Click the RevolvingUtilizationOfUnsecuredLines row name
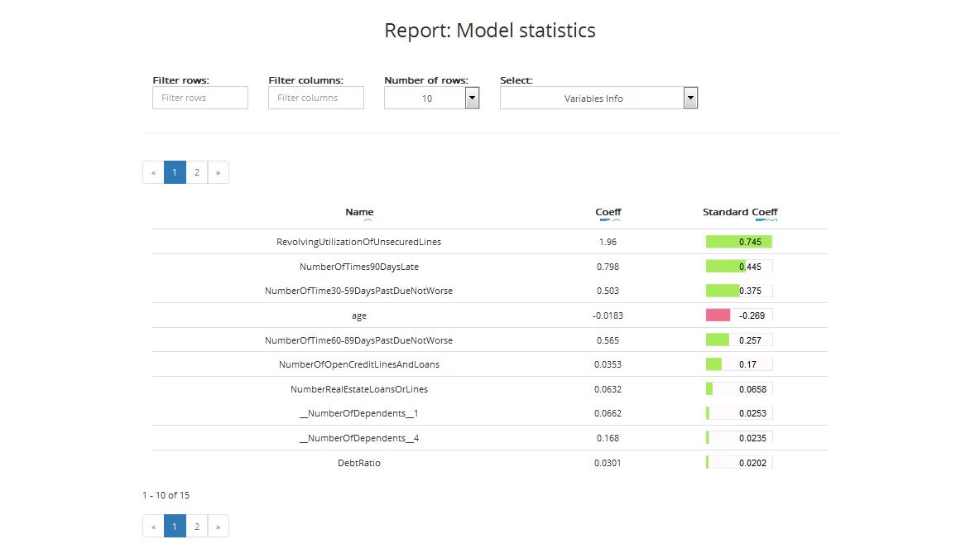 (x=358, y=242)
